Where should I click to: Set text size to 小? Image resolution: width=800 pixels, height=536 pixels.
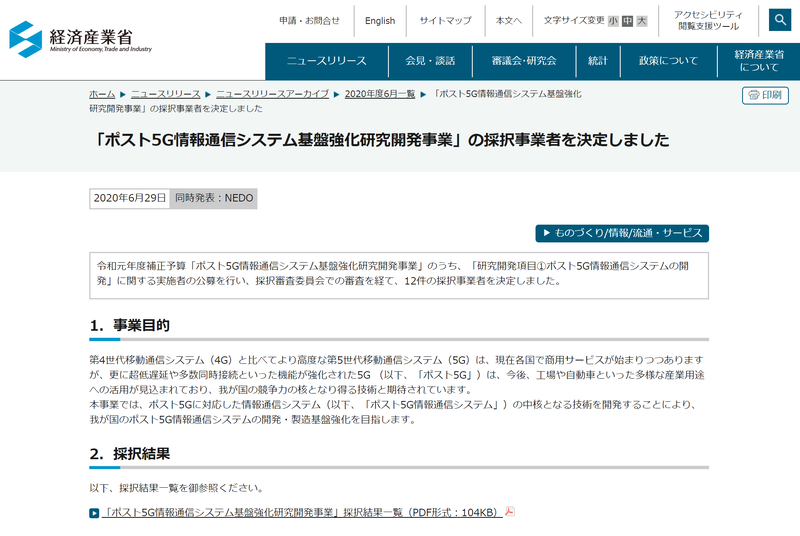(613, 21)
